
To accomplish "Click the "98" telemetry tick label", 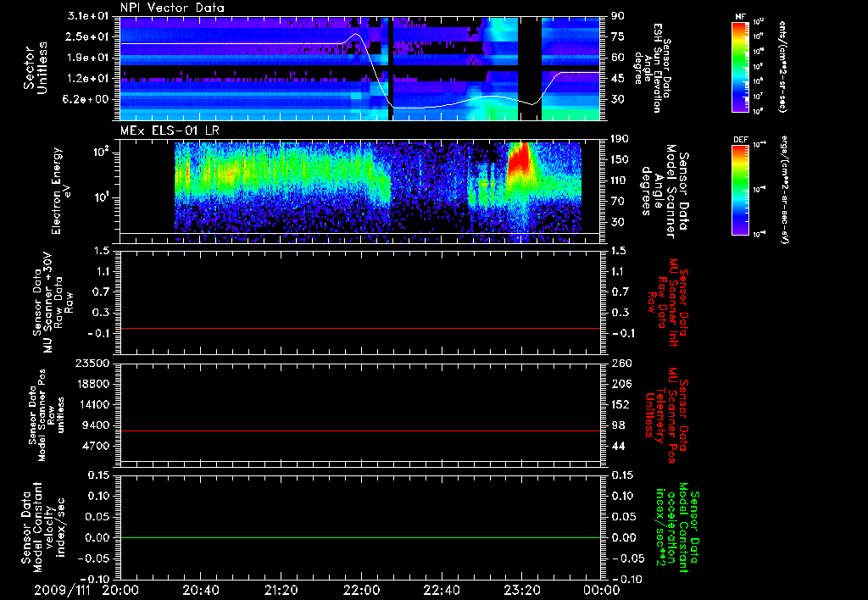I will 618,425.
